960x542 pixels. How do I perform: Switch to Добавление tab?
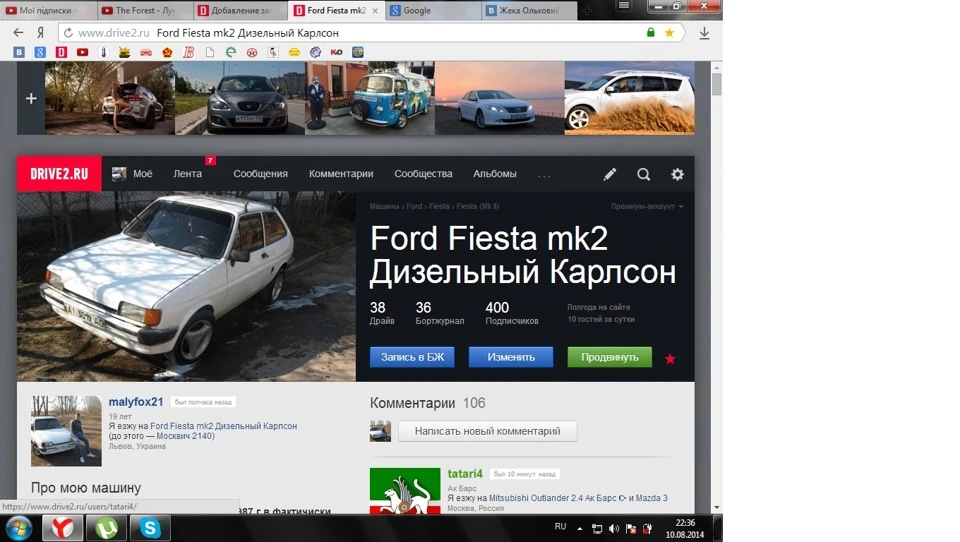(240, 10)
